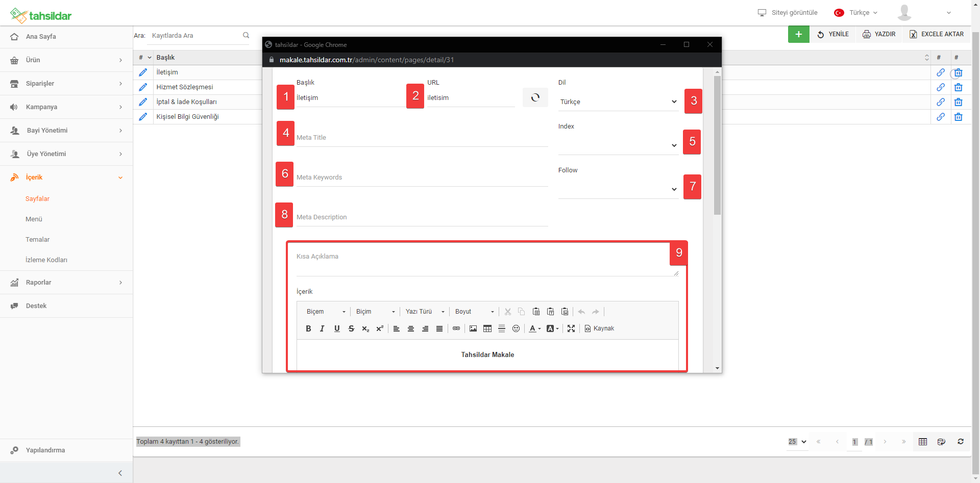Collapse the sidebar with bottom arrow
This screenshot has height=483, width=980.
coord(120,473)
